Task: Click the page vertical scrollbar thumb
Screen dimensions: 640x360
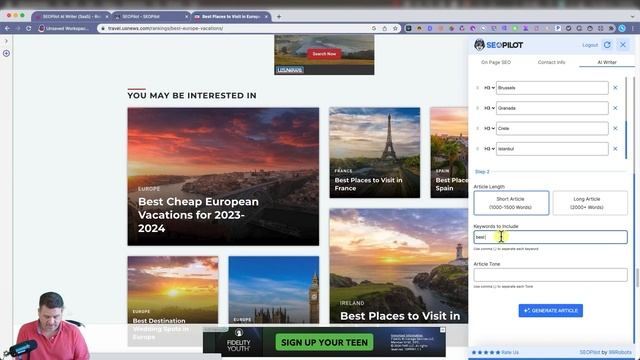Action: 637,278
